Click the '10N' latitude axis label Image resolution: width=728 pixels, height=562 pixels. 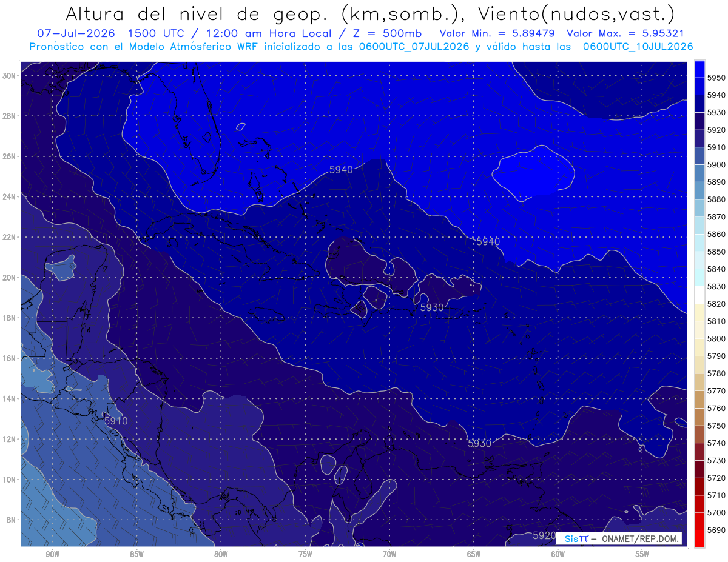point(9,480)
